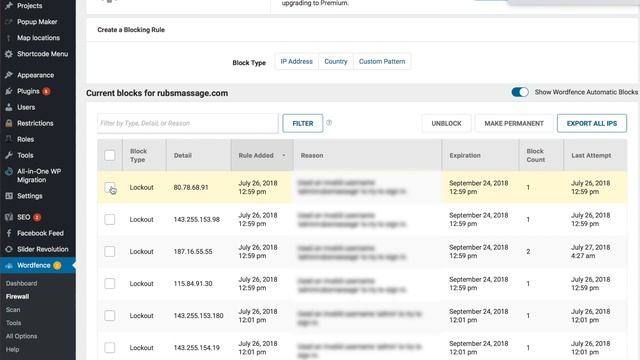This screenshot has height=360, width=640.
Task: Click the UNBLOCK button
Action: 447,123
